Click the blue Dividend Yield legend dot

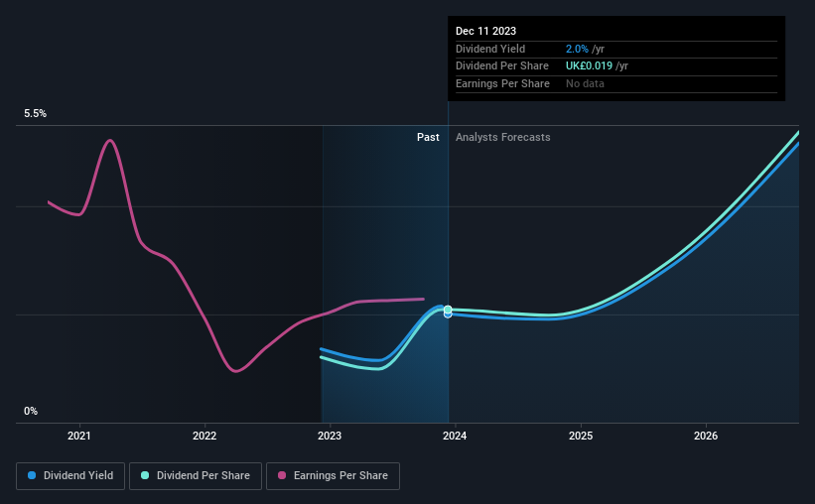32,475
